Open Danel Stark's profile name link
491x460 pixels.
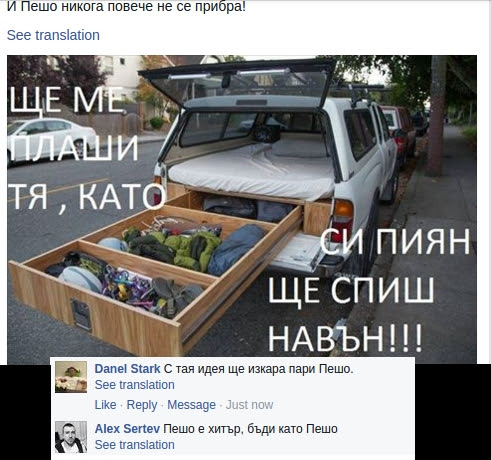coord(127,369)
